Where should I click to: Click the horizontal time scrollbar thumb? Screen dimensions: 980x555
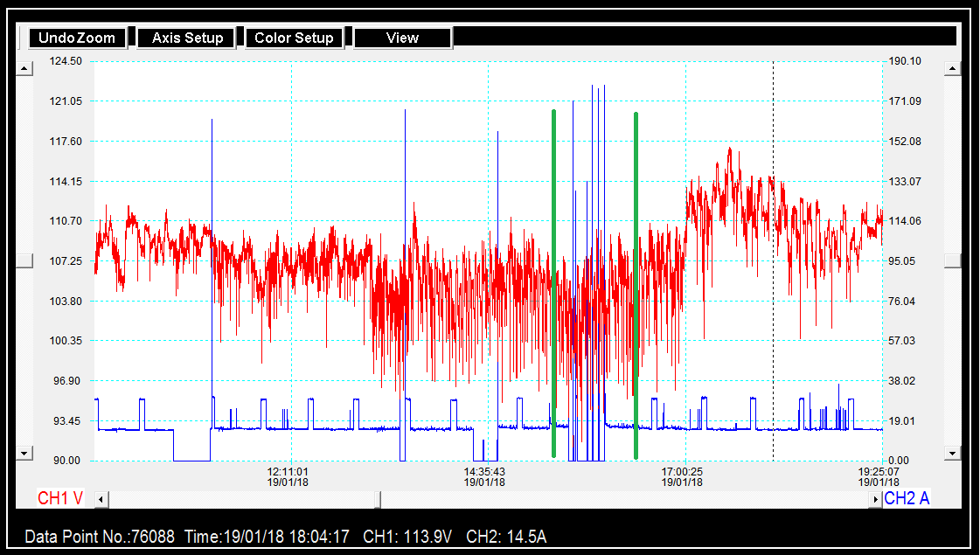click(x=378, y=499)
